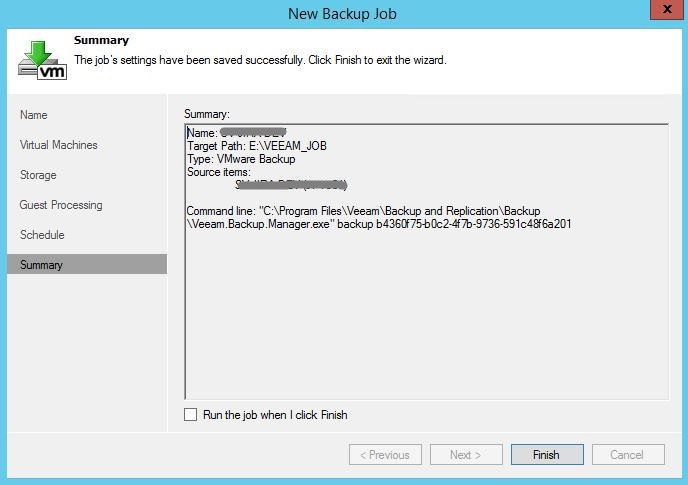Click the Next button
This screenshot has height=485, width=688.
point(466,455)
